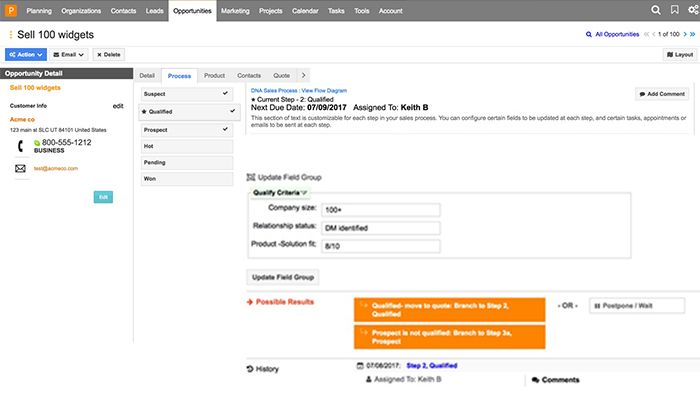Click the Add Comment button
The image size is (700, 400).
[x=661, y=94]
